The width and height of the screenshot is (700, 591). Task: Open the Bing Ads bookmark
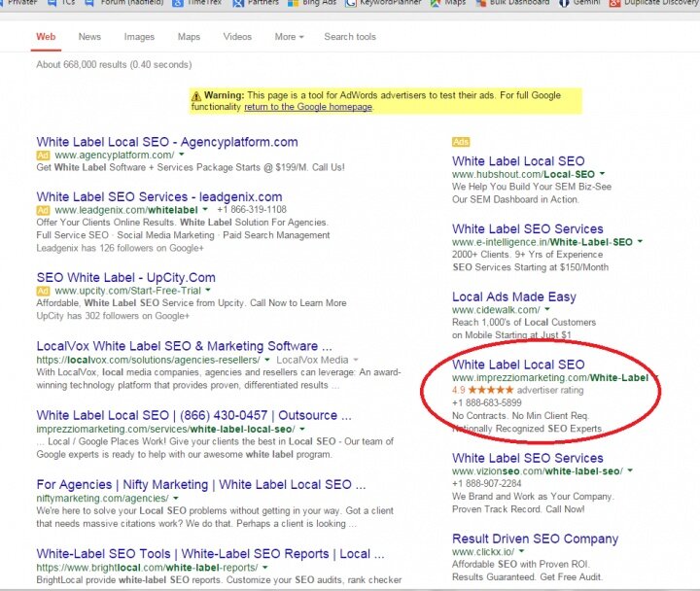[312, 3]
